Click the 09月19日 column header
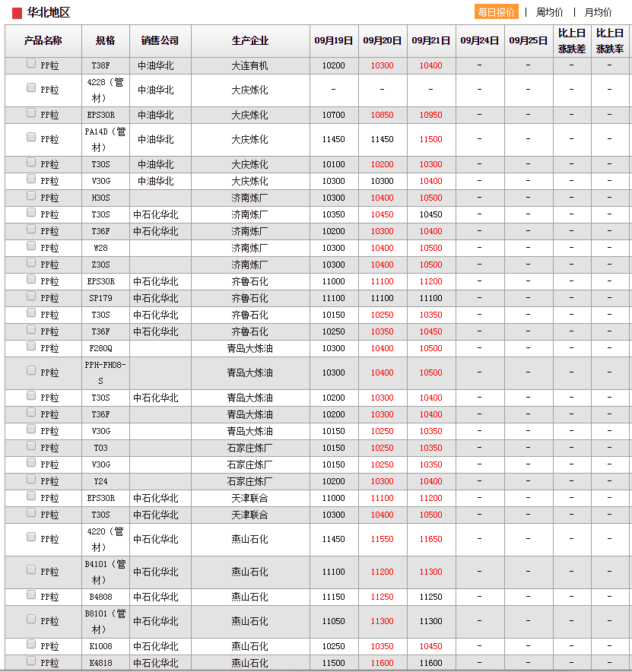Screen dimensions: 632x672 pyautogui.click(x=334, y=41)
